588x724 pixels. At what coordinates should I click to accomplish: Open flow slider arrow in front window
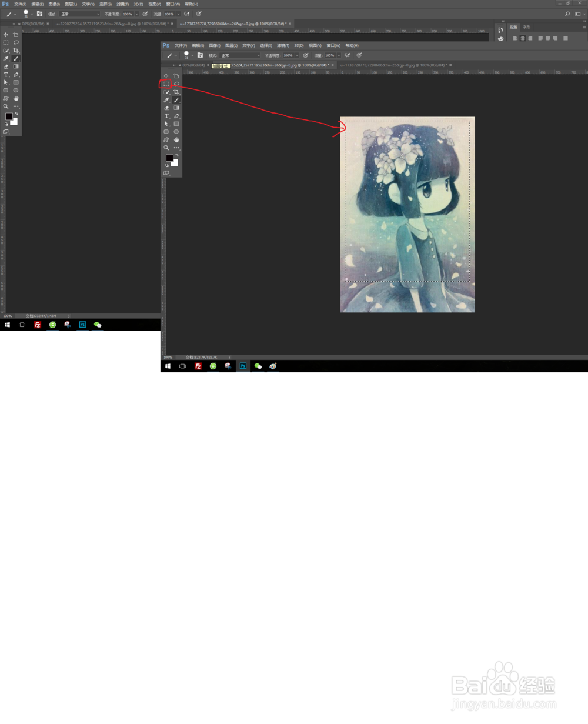click(339, 55)
